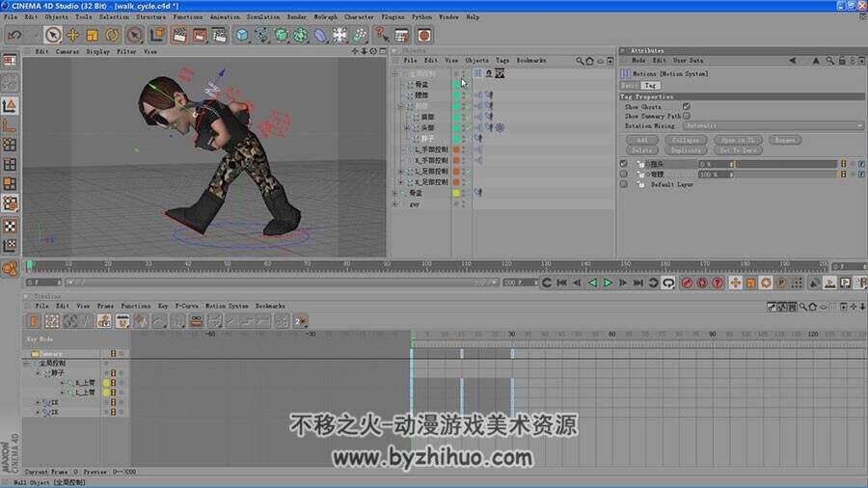
Task: Switch to the Tag tab in Attributes
Action: (x=650, y=86)
